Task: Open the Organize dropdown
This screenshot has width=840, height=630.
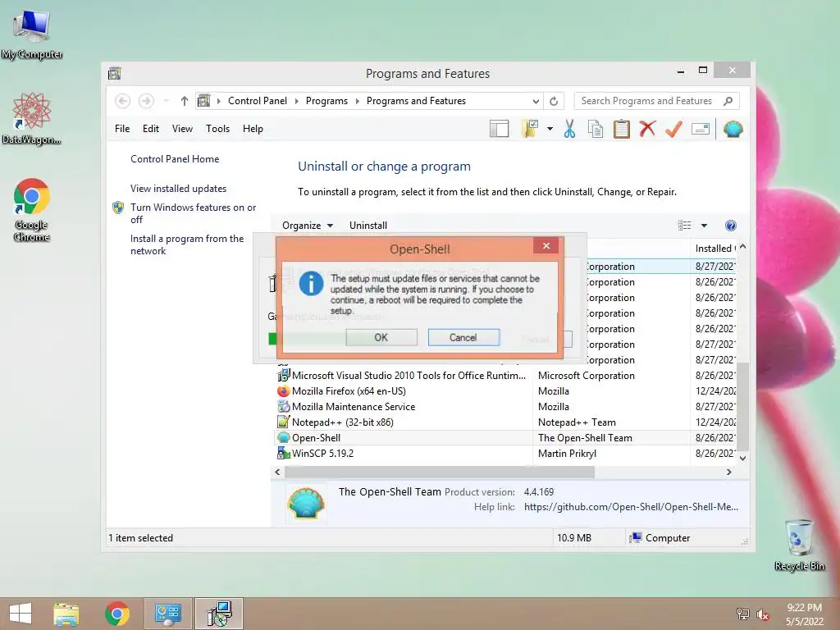Action: tap(308, 226)
